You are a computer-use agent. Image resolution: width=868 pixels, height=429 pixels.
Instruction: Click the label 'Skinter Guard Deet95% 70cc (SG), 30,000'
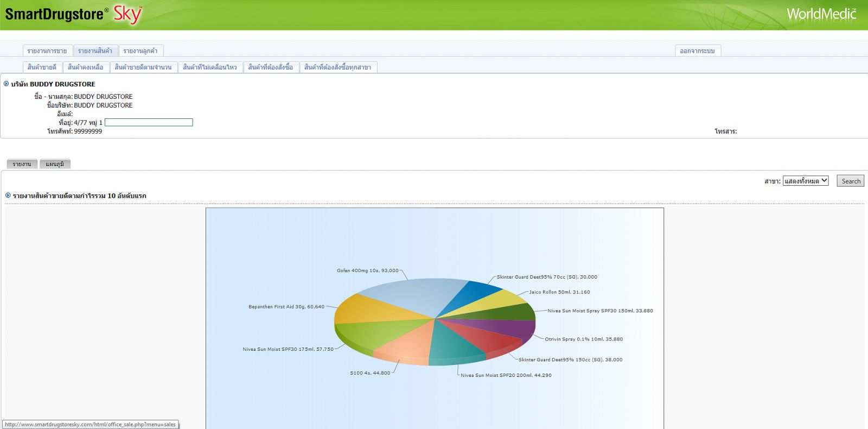pos(547,277)
